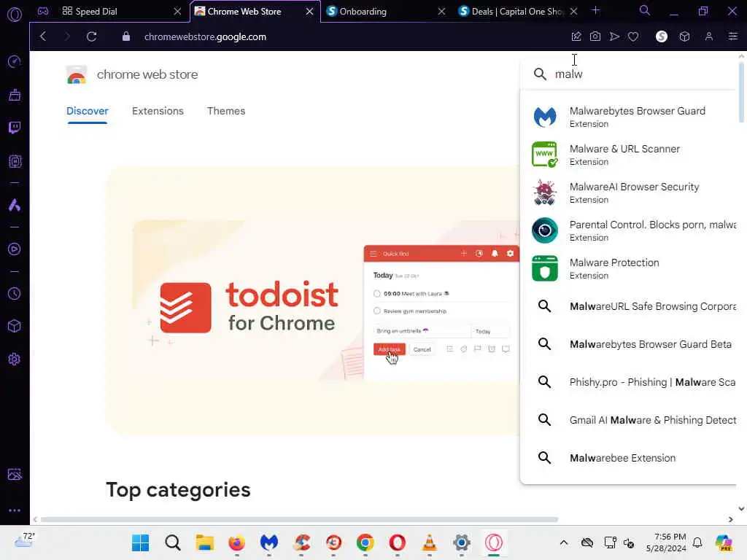The image size is (747, 560).
Task: Show hidden system tray icons
Action: [x=564, y=542]
